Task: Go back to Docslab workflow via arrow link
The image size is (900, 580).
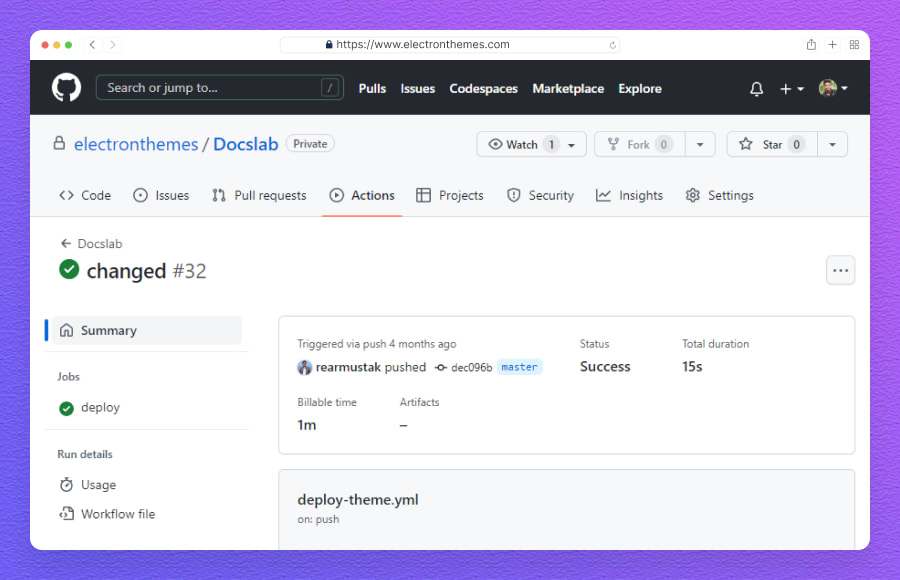Action: click(x=91, y=243)
